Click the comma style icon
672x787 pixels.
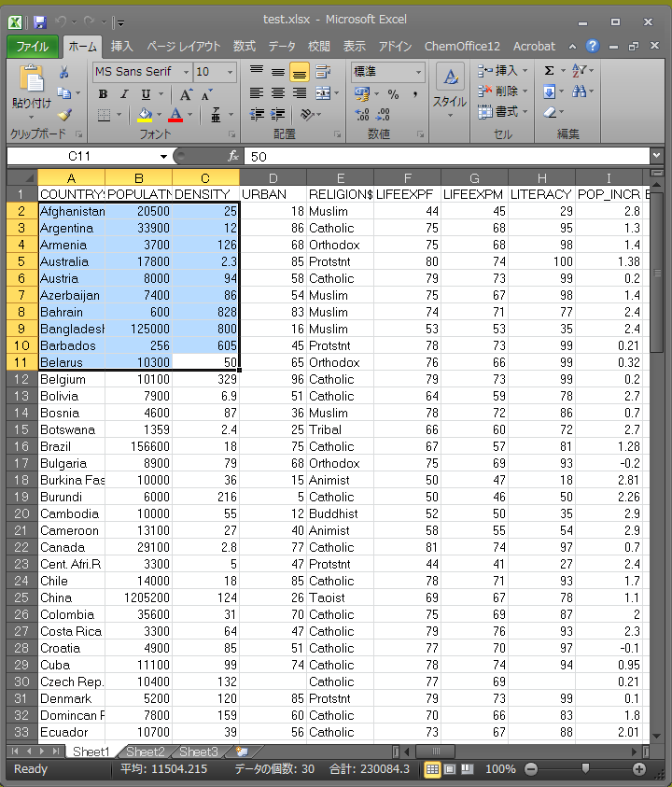tap(415, 94)
